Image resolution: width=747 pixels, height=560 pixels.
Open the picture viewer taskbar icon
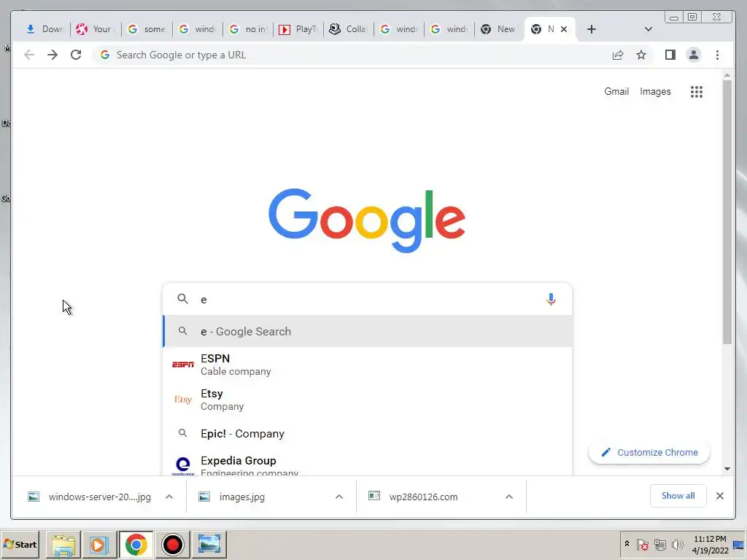[209, 544]
